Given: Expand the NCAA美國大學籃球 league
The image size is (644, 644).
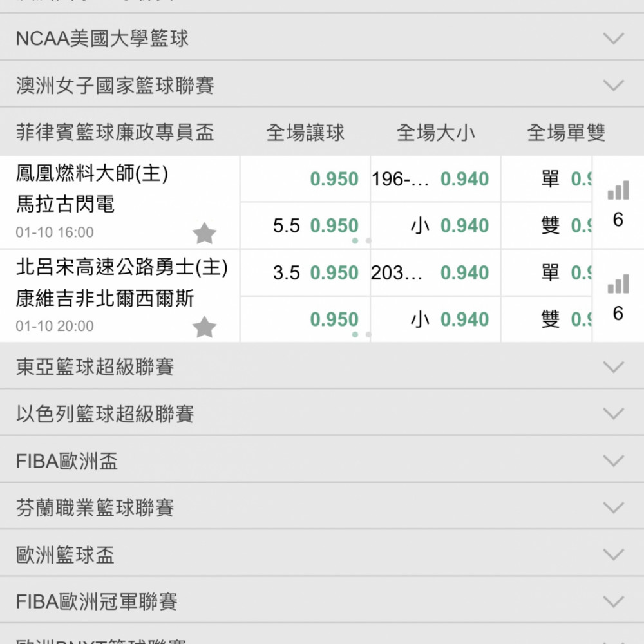Looking at the screenshot, I should pos(322,38).
